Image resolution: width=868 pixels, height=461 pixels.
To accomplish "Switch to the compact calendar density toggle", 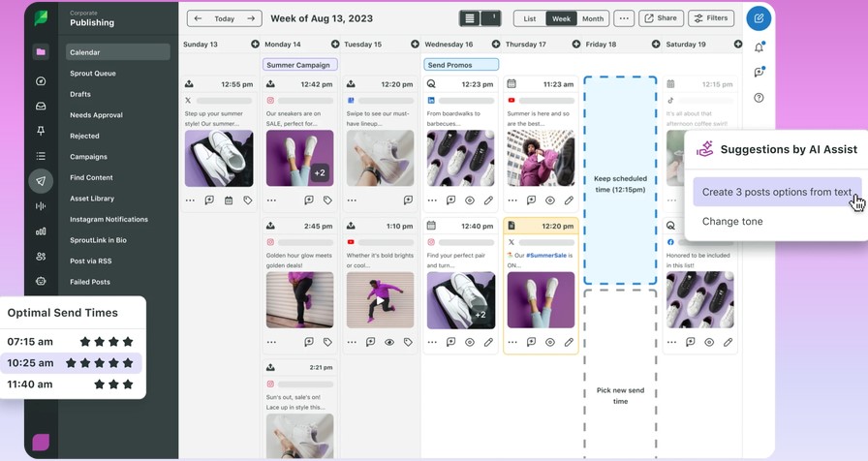I will (492, 18).
